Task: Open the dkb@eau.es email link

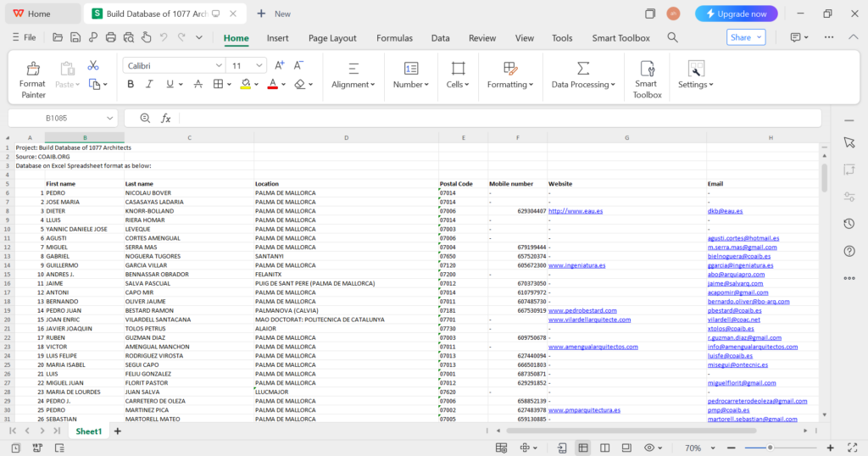Action: 726,211
